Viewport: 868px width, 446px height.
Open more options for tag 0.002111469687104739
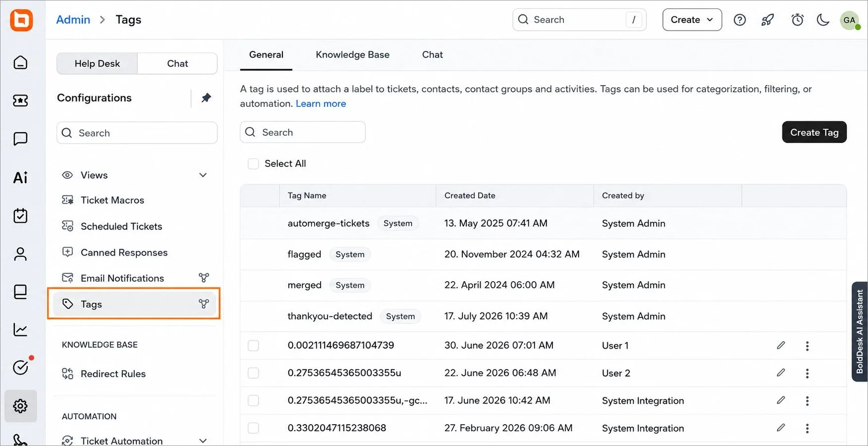pyautogui.click(x=807, y=346)
